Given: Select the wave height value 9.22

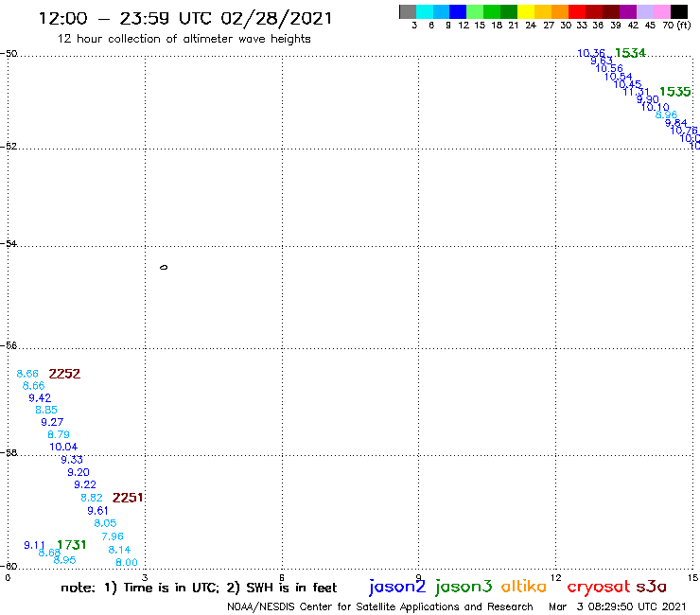Looking at the screenshot, I should 85,484.
